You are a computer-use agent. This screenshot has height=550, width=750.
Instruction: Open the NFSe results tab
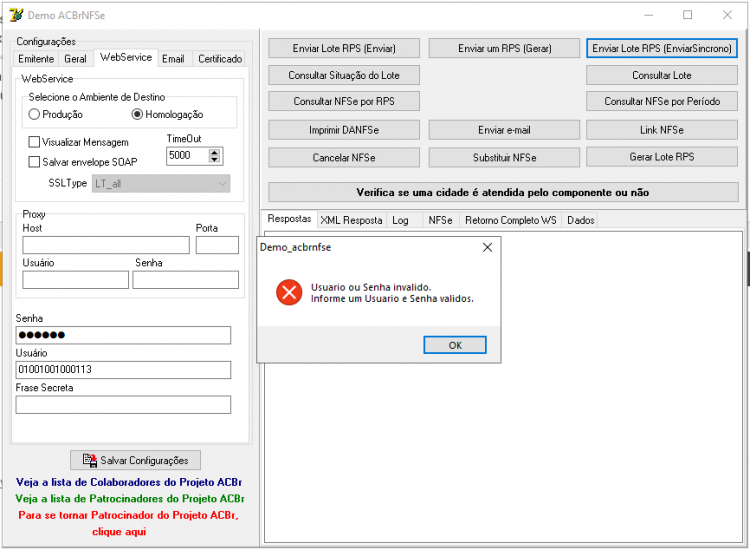pos(441,220)
